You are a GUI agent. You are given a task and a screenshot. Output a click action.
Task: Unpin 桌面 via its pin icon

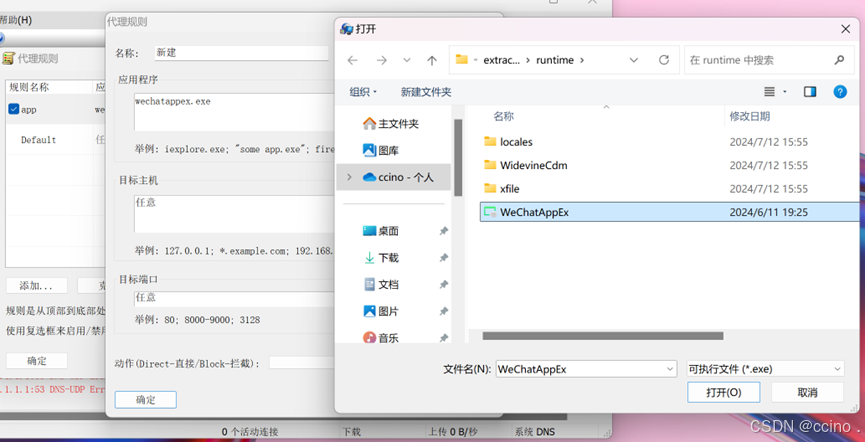coord(444,231)
